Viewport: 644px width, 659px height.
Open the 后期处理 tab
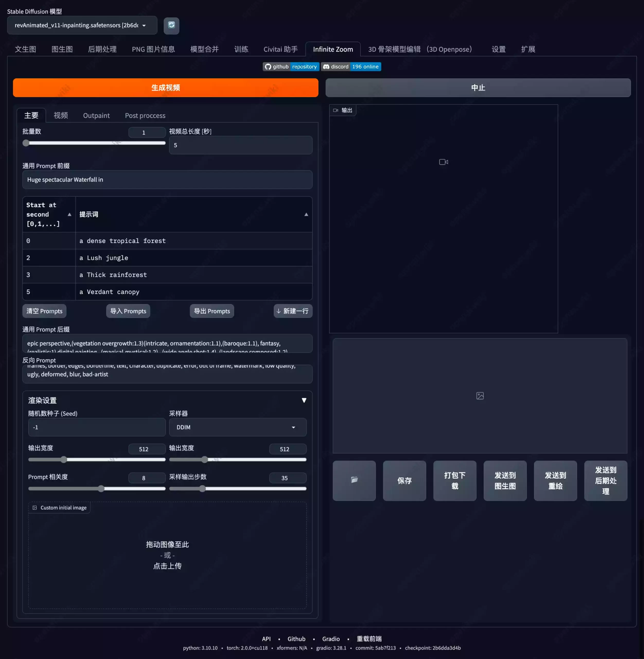pyautogui.click(x=102, y=49)
